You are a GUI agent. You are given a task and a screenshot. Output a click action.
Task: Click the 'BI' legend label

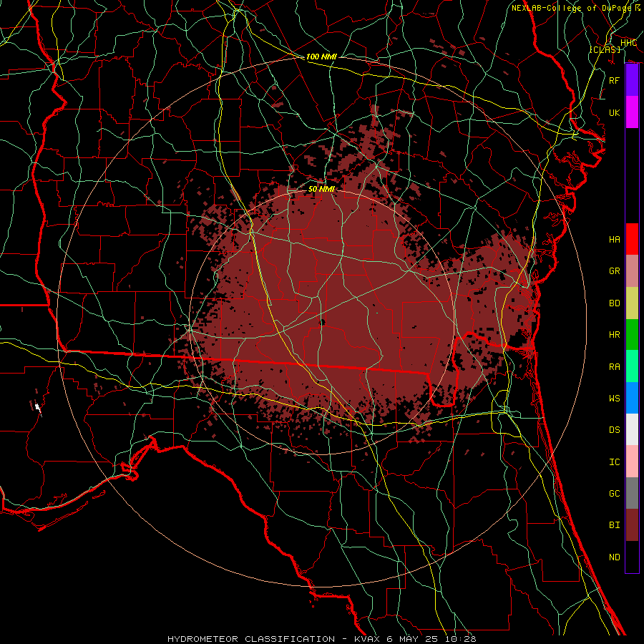coord(614,525)
